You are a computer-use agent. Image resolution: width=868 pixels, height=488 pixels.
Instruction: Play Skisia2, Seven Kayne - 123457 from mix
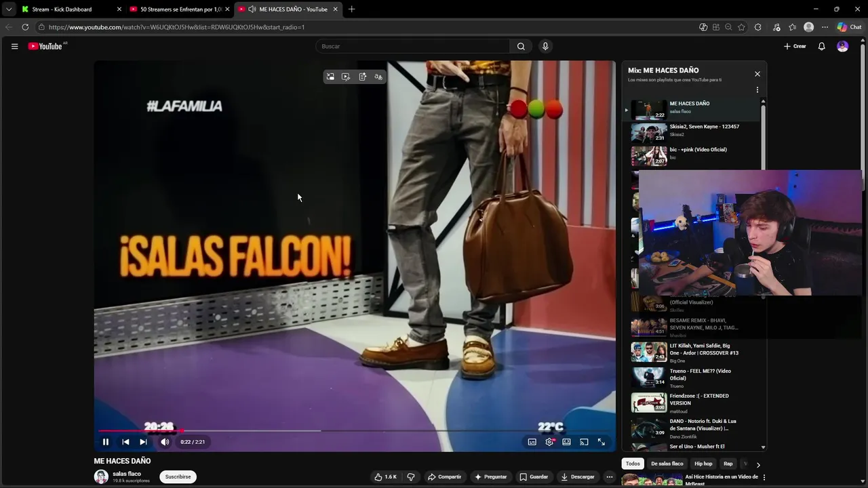692,131
